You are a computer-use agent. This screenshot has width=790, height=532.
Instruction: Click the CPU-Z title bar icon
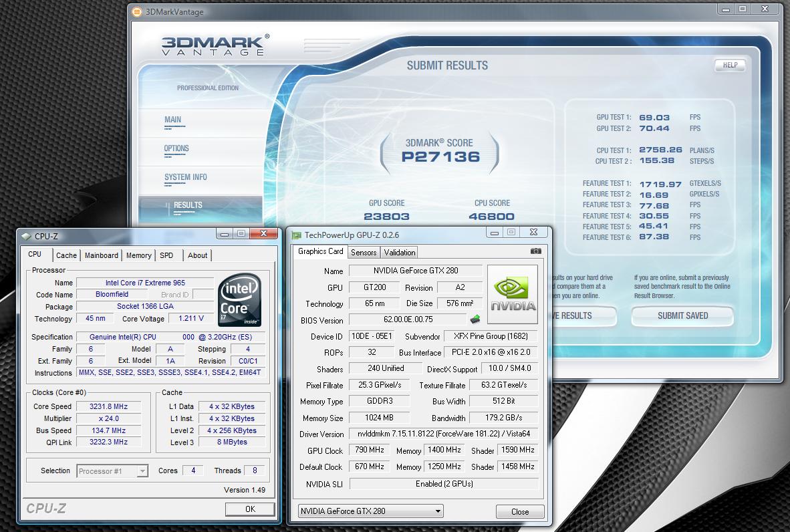pyautogui.click(x=26, y=236)
